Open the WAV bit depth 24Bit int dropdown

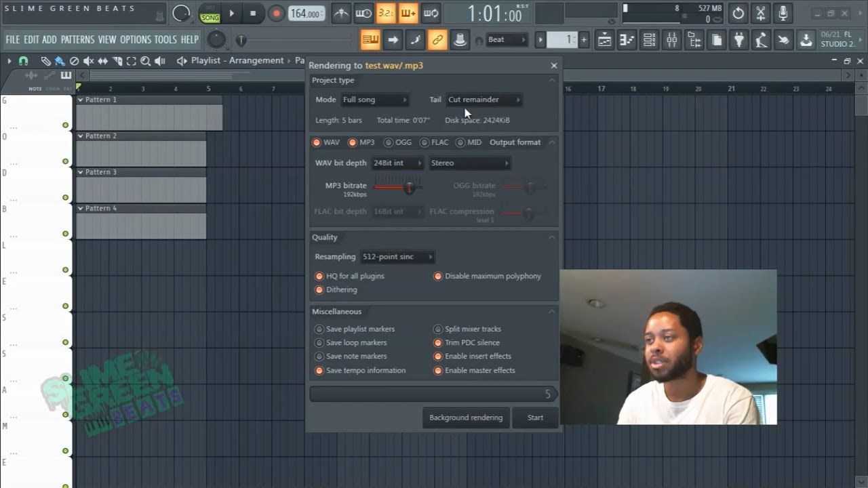click(x=397, y=163)
